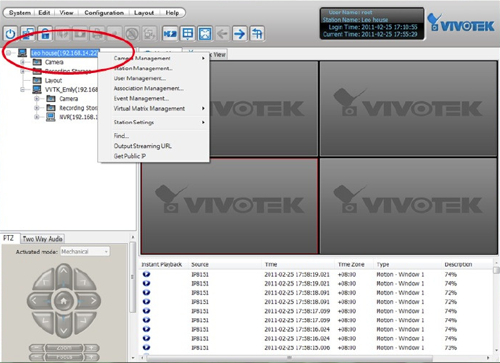This screenshot has width=500, height=363.
Task: Play instant playback for 17:58:17.099 first row
Action: point(146,311)
